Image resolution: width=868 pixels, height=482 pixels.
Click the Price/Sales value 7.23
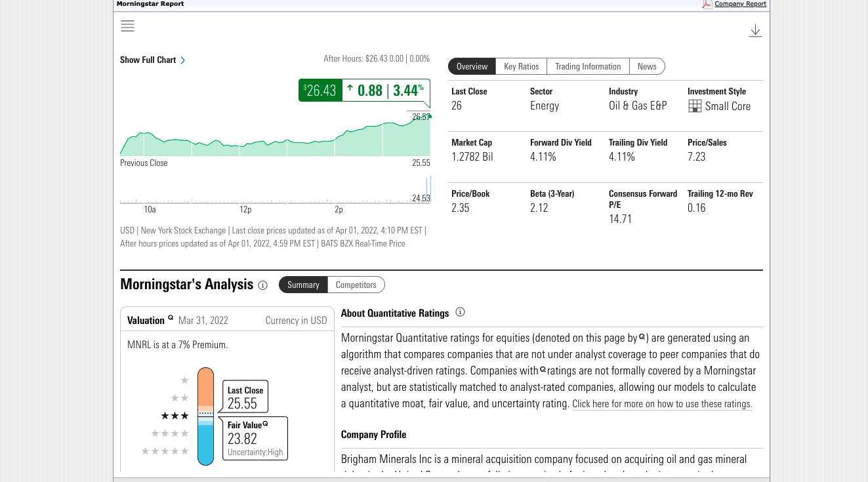tap(697, 157)
